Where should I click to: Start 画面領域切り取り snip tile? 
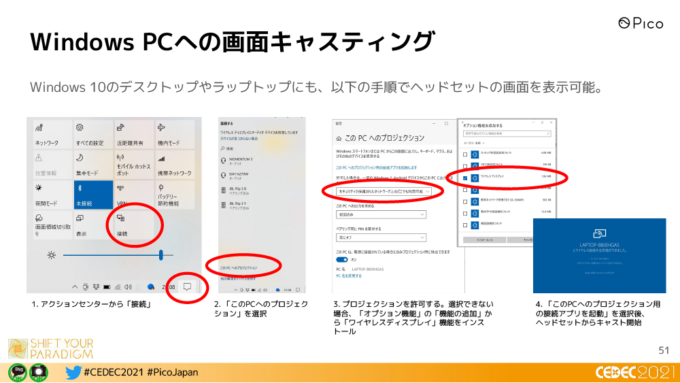pyautogui.click(x=52, y=225)
